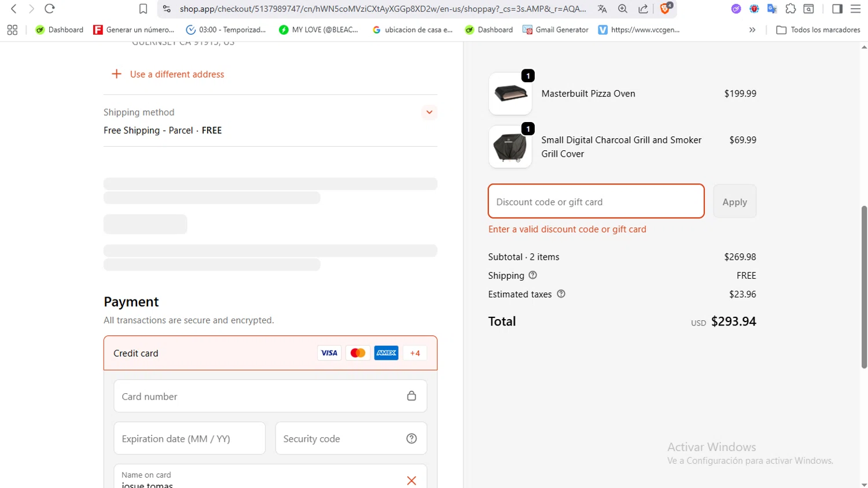
Task: Open Gmail Generator bookmark
Action: (x=556, y=30)
